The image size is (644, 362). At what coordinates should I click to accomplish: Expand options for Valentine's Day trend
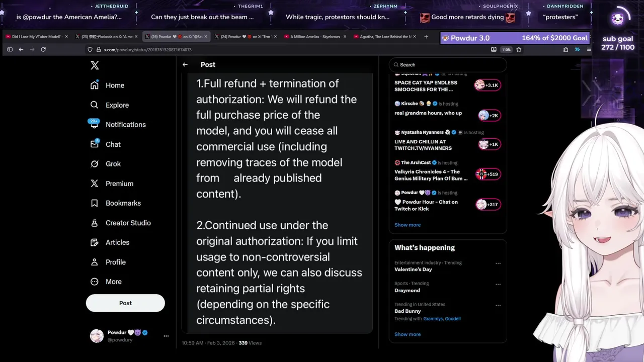pyautogui.click(x=498, y=263)
